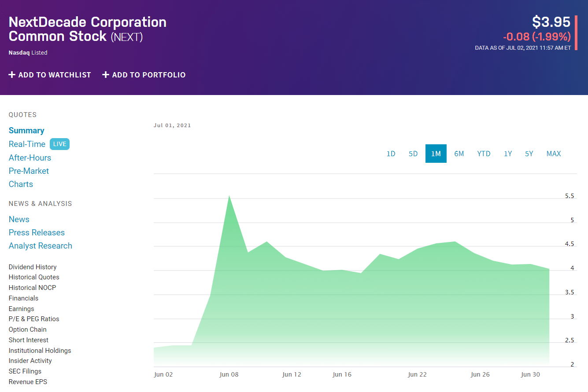588x392 pixels.
Task: Click the data timestamp Jul 02, 2021 text
Action: (523, 48)
